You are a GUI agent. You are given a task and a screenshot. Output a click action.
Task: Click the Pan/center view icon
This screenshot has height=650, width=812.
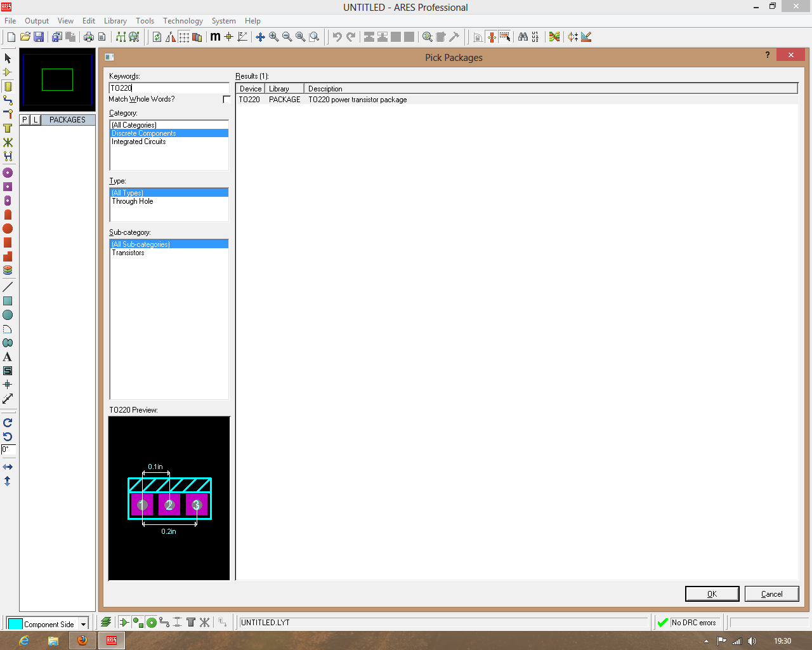click(260, 37)
